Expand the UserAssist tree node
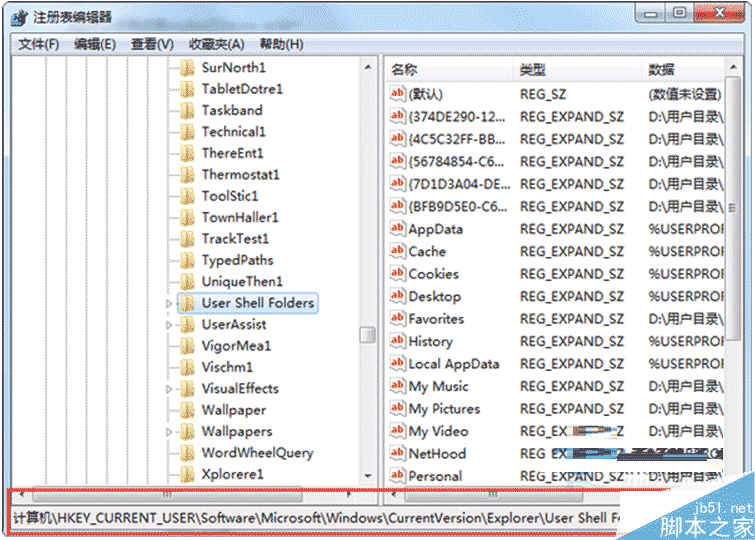Viewport: 755px width, 540px height. coord(169,325)
